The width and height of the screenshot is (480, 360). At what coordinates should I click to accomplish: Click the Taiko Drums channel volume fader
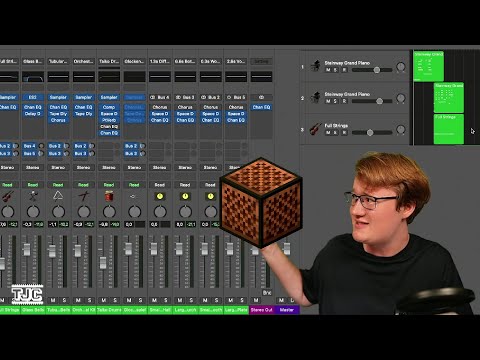click(103, 263)
